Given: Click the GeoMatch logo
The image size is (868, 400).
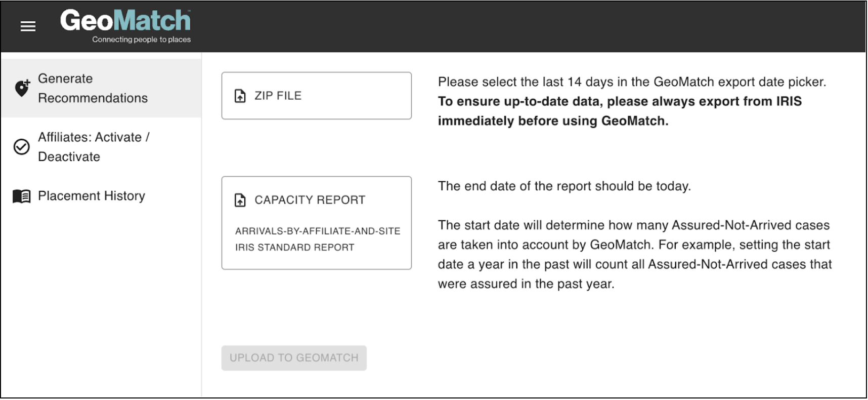Looking at the screenshot, I should (x=125, y=21).
